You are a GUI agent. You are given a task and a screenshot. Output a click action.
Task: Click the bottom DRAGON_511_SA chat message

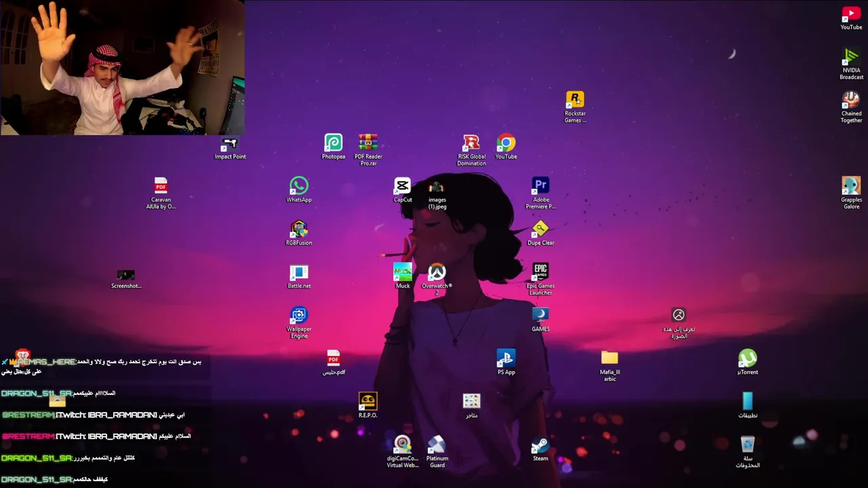click(55, 479)
